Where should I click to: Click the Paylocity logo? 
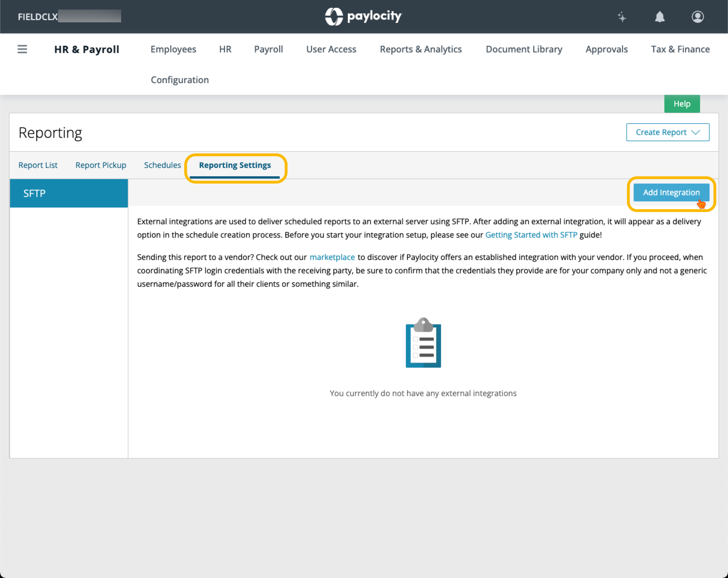(x=364, y=16)
